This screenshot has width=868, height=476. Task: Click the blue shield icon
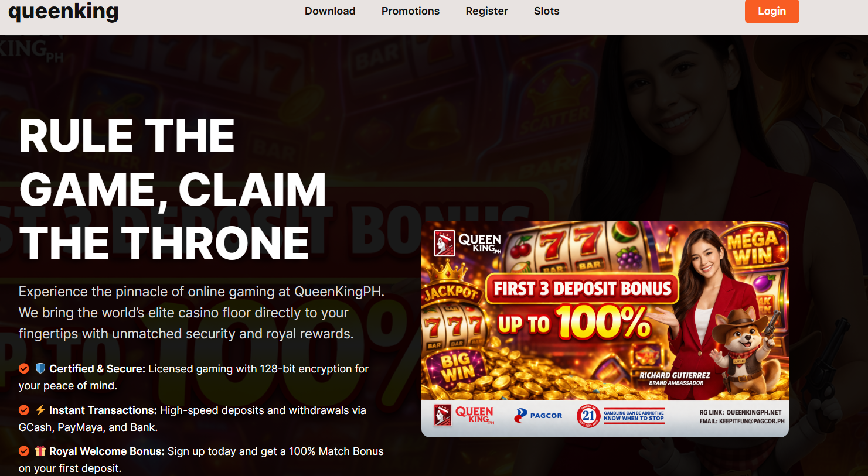(x=40, y=368)
